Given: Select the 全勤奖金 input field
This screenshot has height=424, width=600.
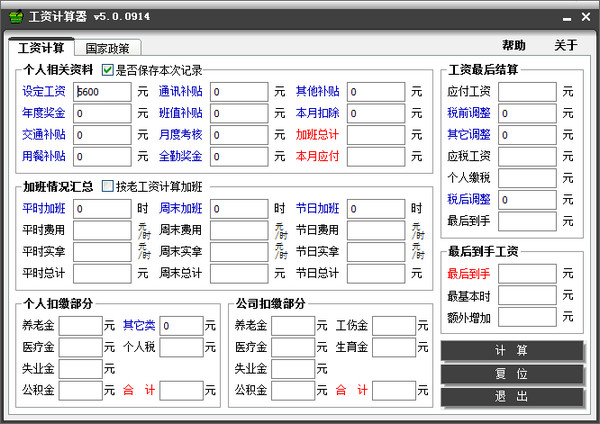Looking at the screenshot, I should click(239, 156).
